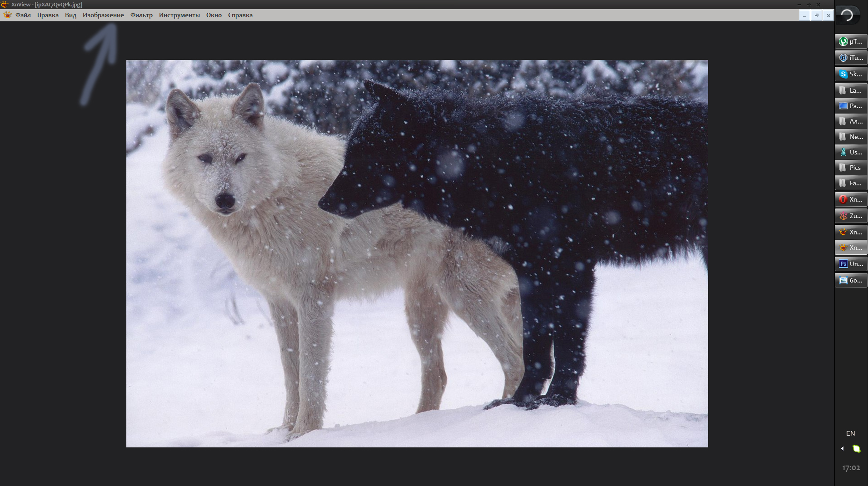Click the XnView icon in the title bar

point(5,4)
